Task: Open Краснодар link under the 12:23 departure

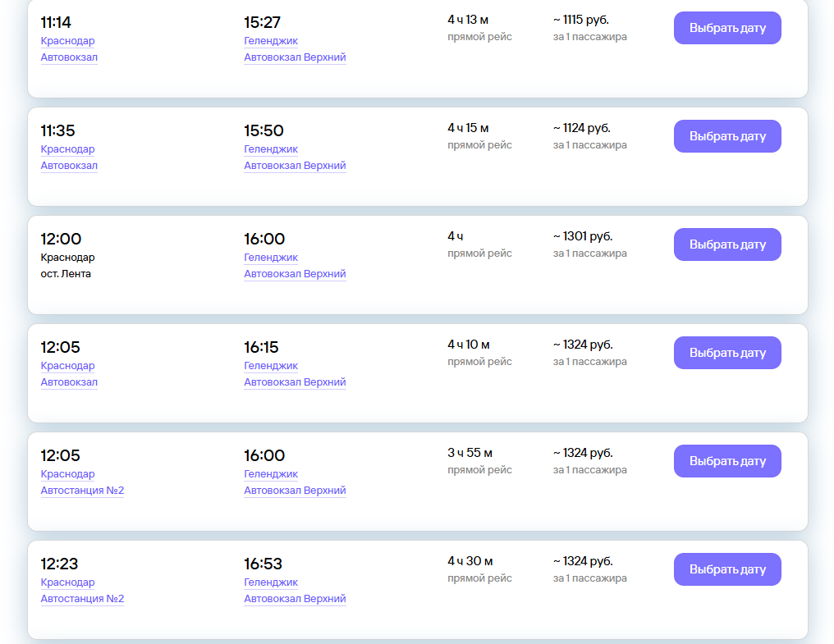Action: 67,582
